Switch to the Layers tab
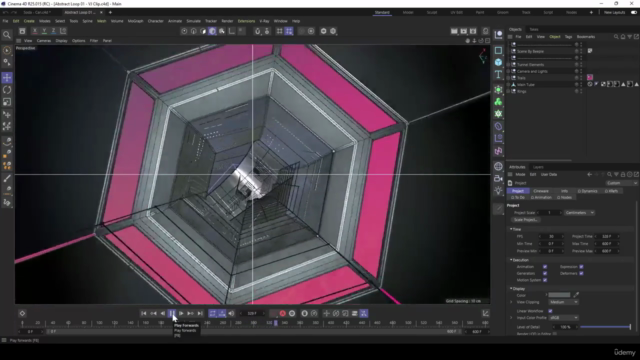640x360 pixels. 538,167
